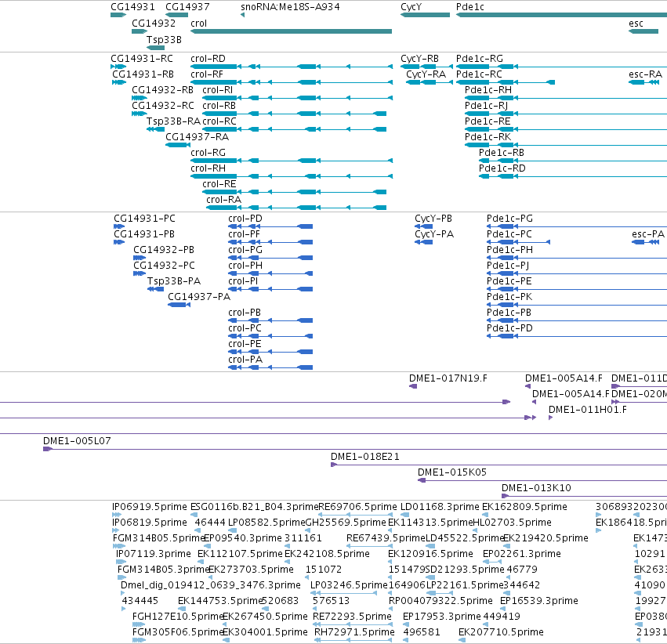This screenshot has width=667, height=644.
Task: Select the RP004079322.5prime EST label
Action: point(440,601)
